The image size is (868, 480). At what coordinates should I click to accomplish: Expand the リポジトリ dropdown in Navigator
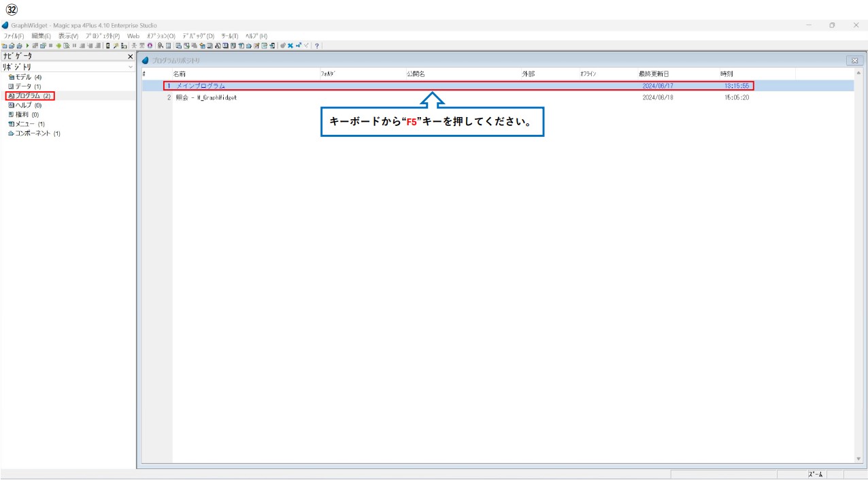click(131, 67)
